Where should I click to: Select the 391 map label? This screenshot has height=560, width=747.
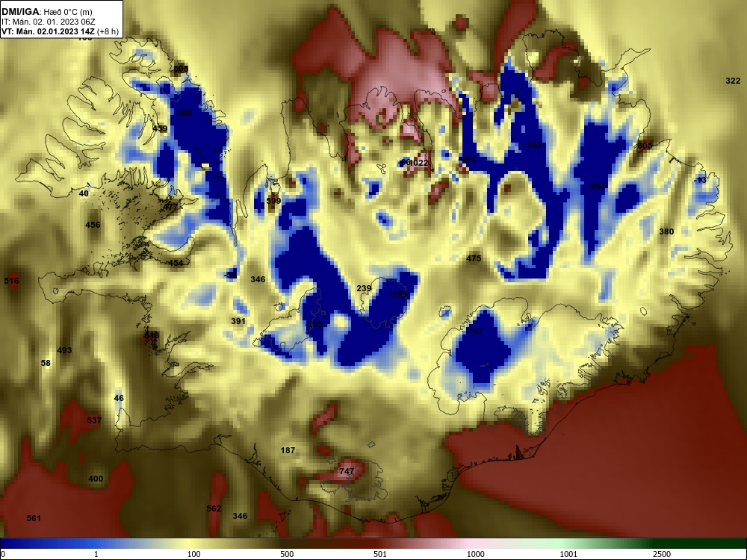pyautogui.click(x=238, y=321)
